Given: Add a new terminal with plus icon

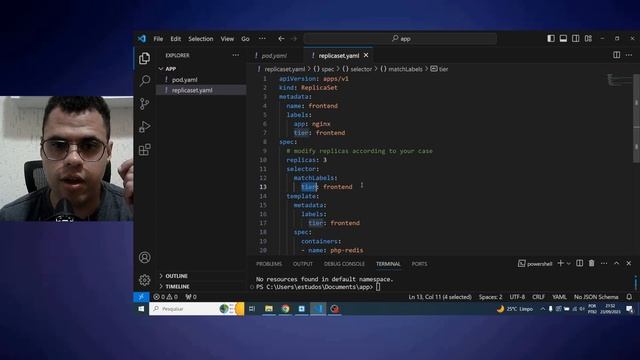Looking at the screenshot, I should 560,263.
